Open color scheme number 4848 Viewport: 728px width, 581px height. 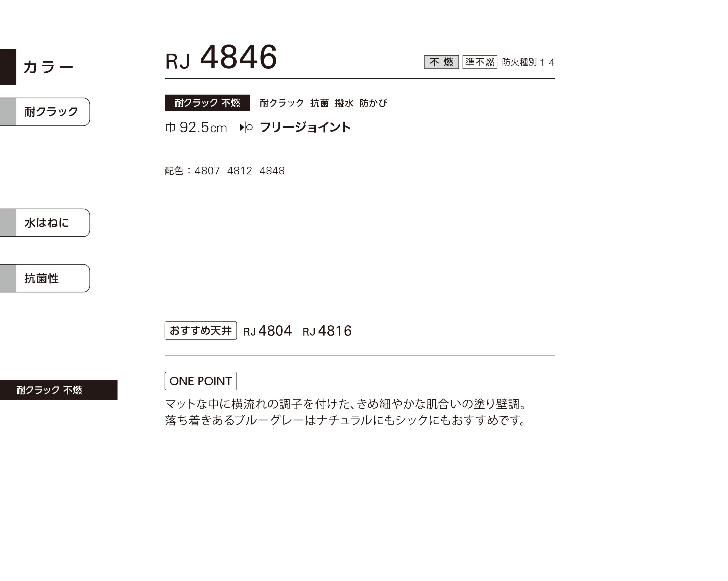[x=272, y=171]
